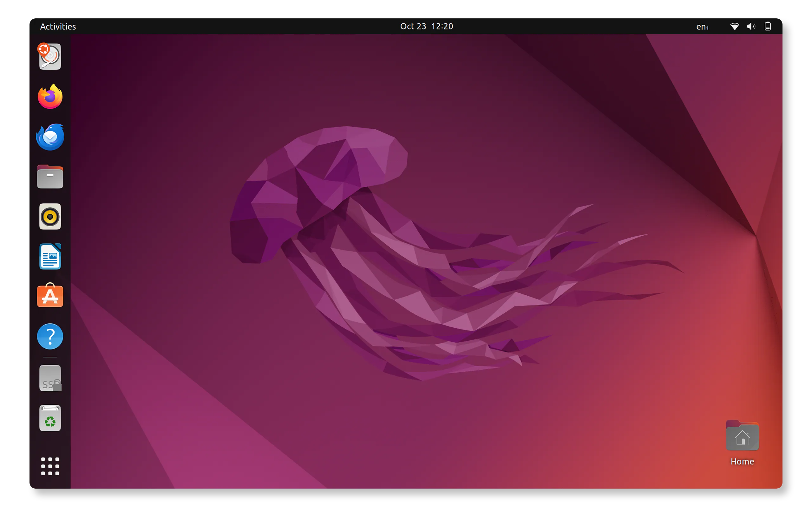Launch the Install Ubuntu disk icon
The image size is (812, 507).
pos(50,57)
